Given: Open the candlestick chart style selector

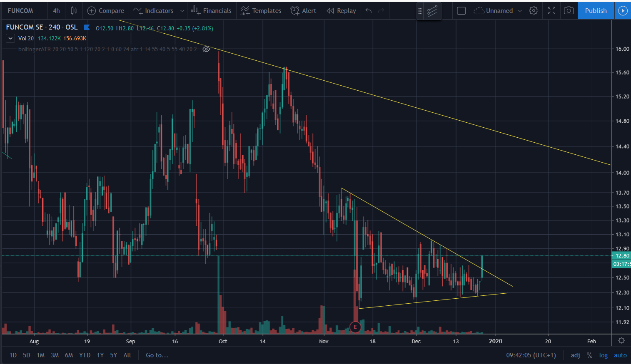Looking at the screenshot, I should pyautogui.click(x=74, y=10).
